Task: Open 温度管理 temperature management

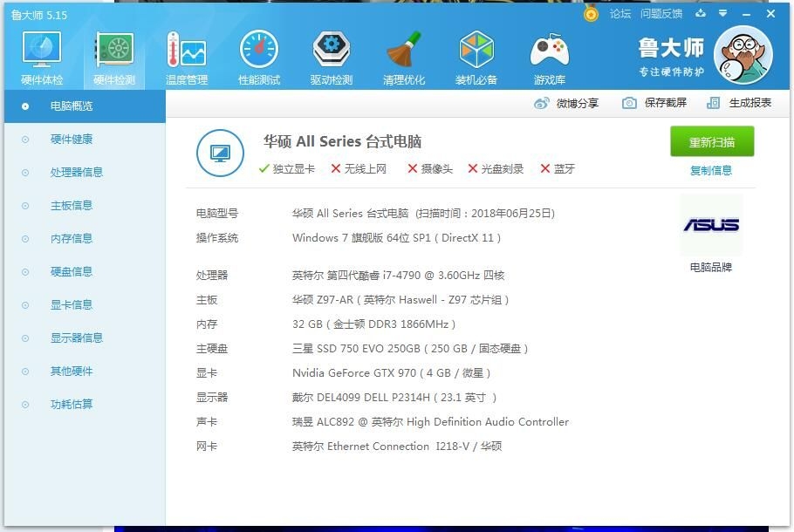Action: click(187, 58)
